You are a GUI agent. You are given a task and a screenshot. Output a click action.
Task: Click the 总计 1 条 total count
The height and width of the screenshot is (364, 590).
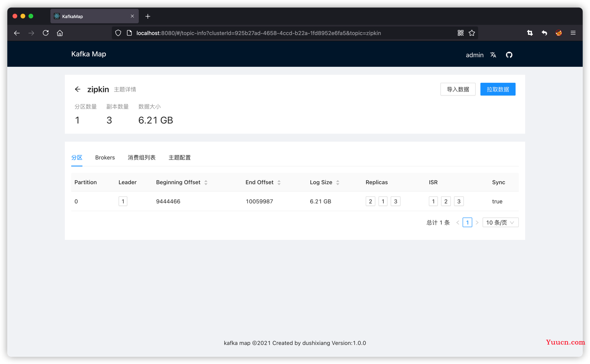pyautogui.click(x=438, y=223)
